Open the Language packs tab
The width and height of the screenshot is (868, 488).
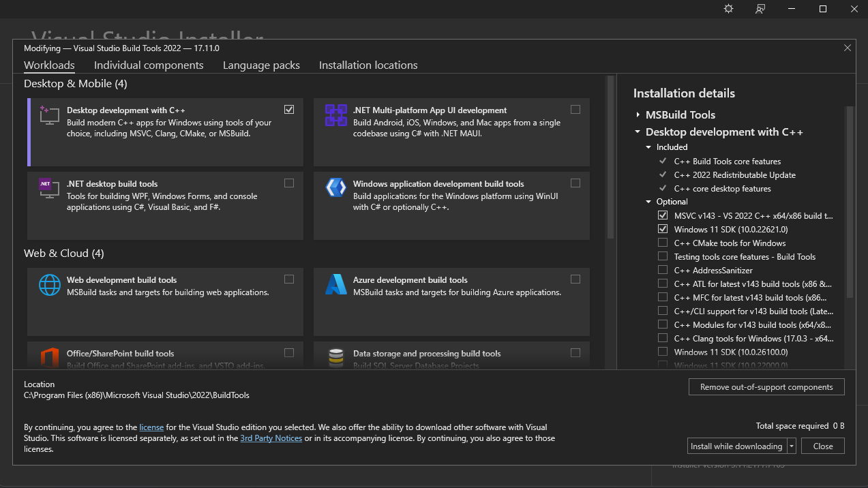(261, 65)
